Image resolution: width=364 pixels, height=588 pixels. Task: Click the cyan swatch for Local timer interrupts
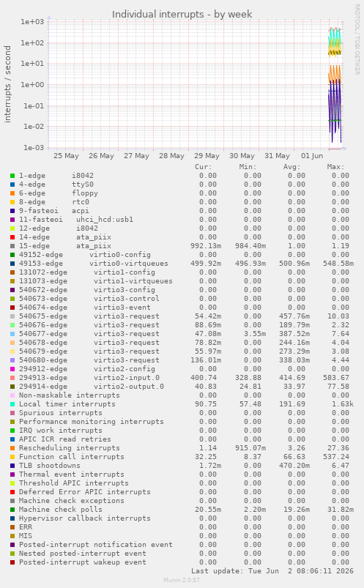click(x=12, y=404)
